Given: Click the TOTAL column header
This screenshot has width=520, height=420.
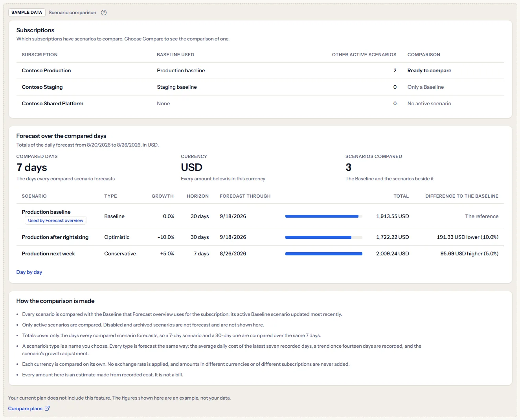Looking at the screenshot, I should 401,196.
